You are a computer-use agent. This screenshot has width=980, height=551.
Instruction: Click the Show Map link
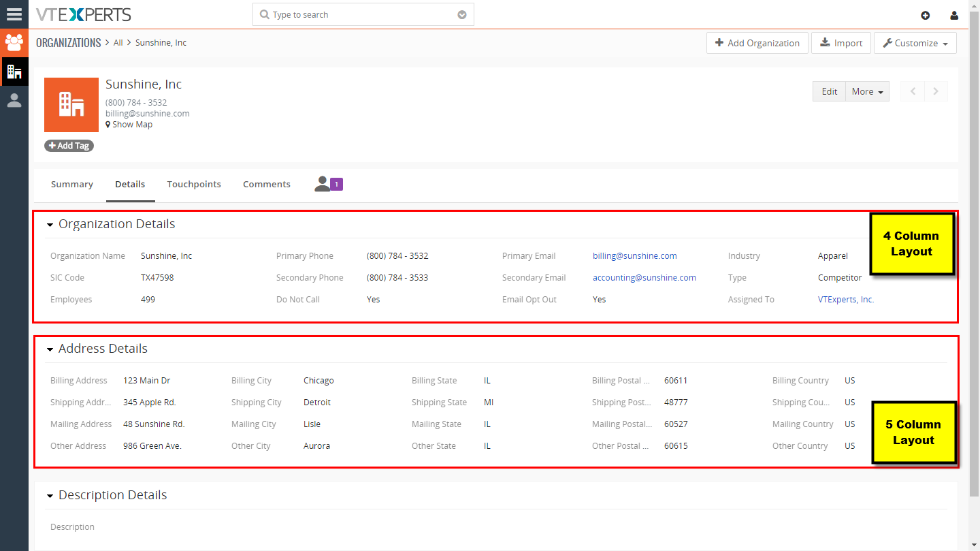(129, 125)
